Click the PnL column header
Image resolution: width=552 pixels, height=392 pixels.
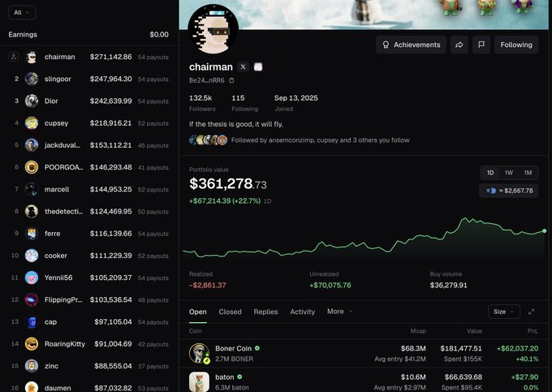coord(533,331)
